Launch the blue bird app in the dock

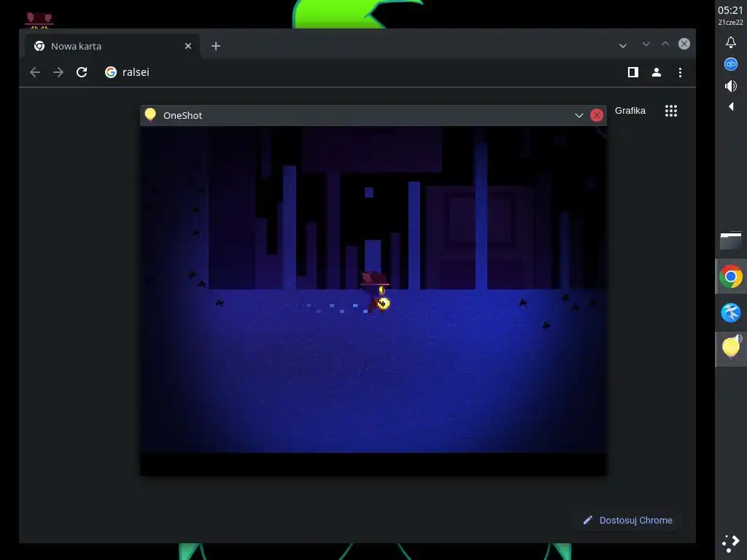[x=731, y=313]
